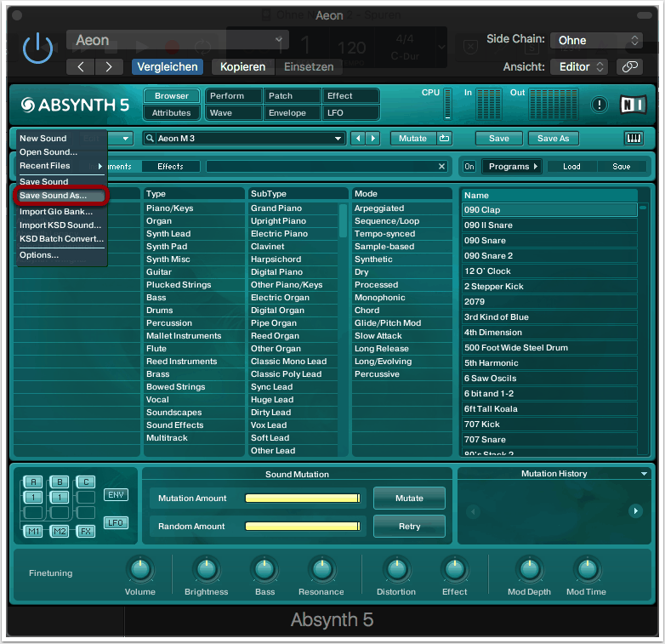Click the Vergleichen button
This screenshot has width=665, height=644.
click(167, 66)
